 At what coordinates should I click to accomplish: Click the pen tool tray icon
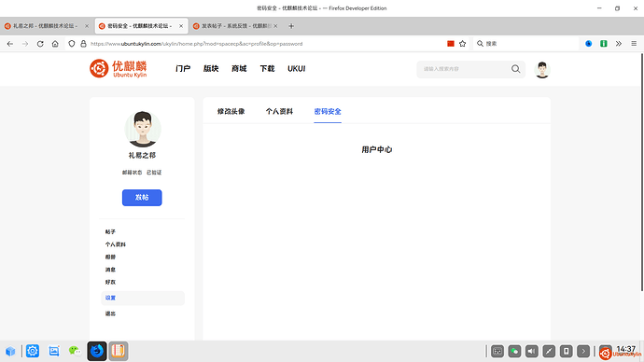coord(549,352)
